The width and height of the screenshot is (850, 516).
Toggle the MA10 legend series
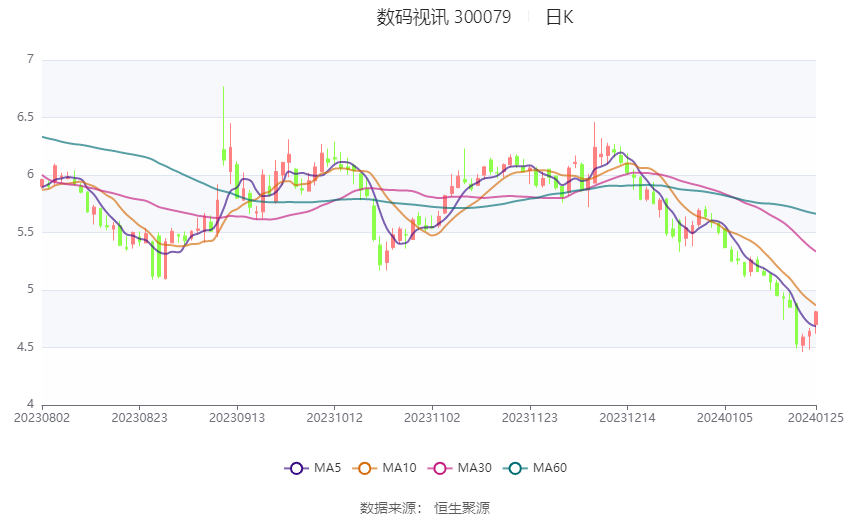[x=384, y=468]
